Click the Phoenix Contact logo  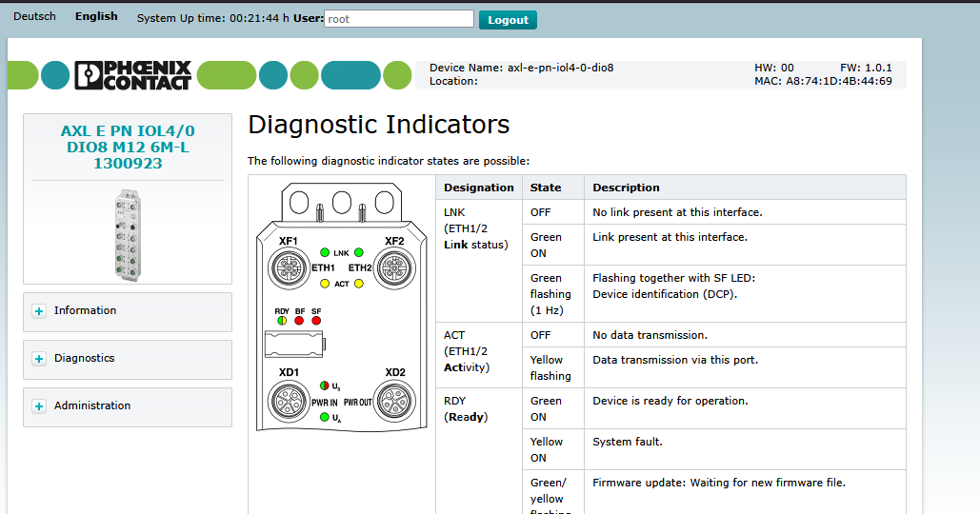[x=133, y=75]
